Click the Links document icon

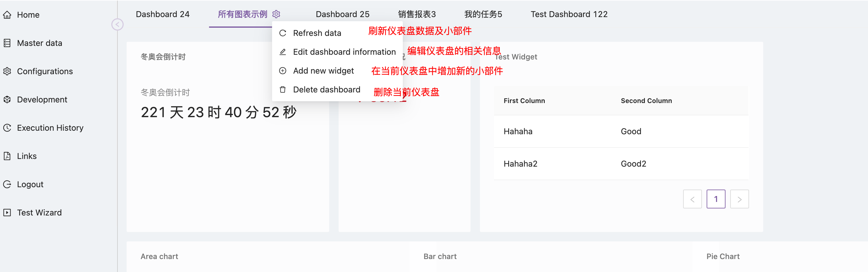tap(7, 156)
